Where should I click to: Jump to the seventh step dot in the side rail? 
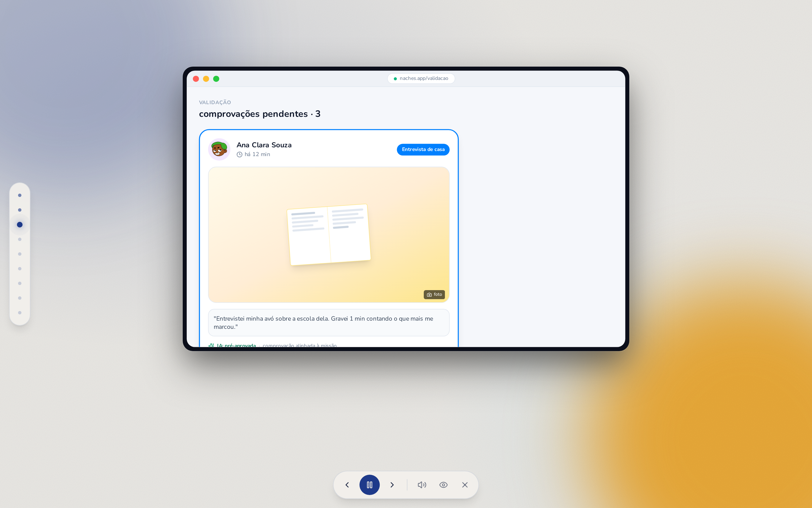[x=20, y=283]
